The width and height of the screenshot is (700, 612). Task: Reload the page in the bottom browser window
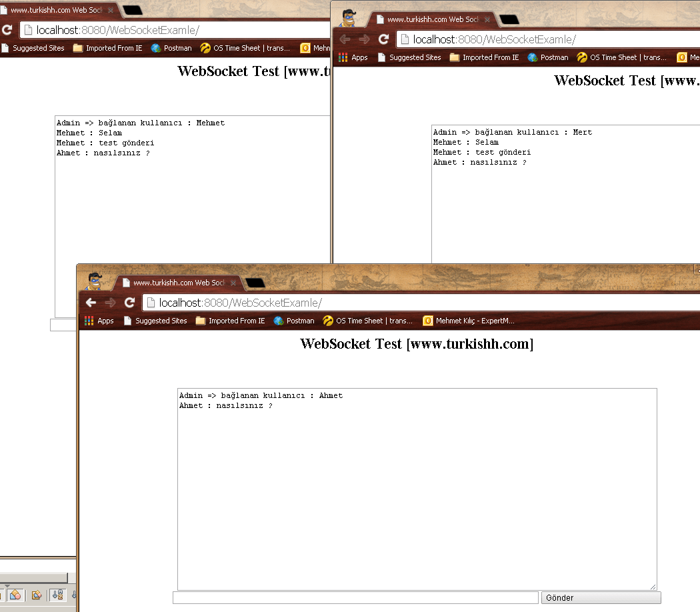[x=130, y=303]
